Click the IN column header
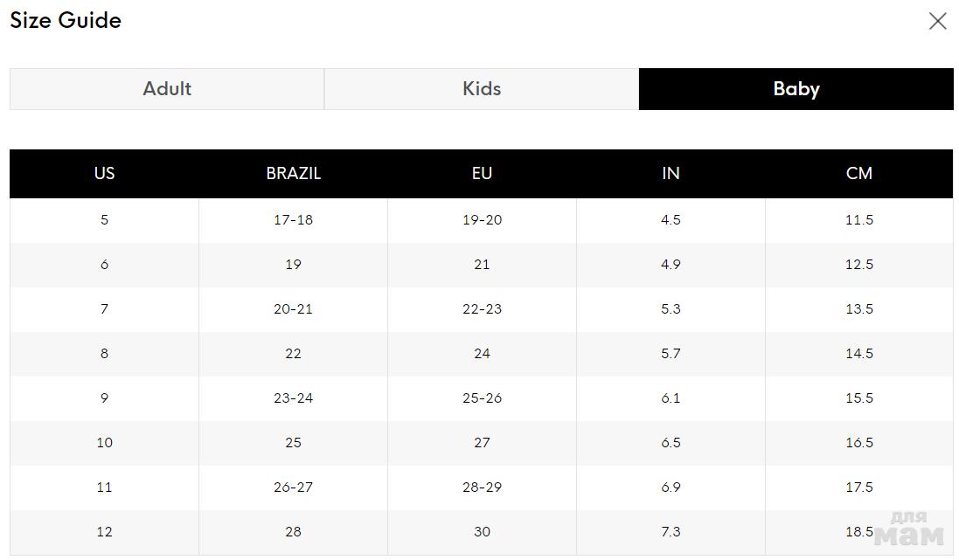Screen dimensions: 959x560 (671, 173)
